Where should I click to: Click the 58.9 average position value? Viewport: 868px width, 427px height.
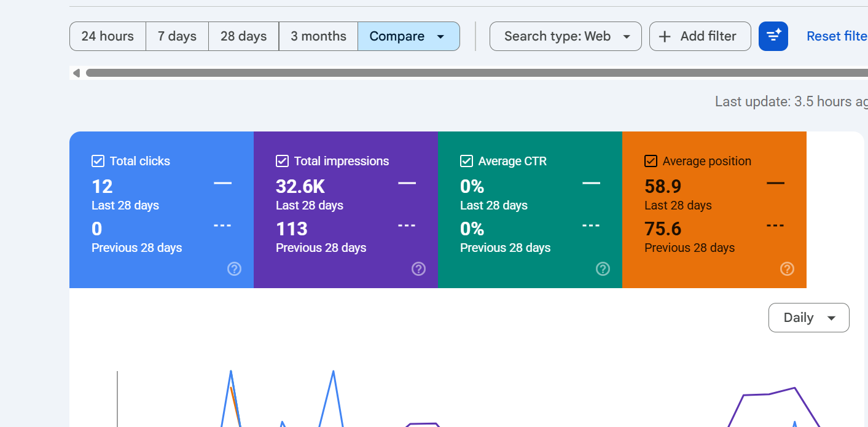pyautogui.click(x=663, y=186)
